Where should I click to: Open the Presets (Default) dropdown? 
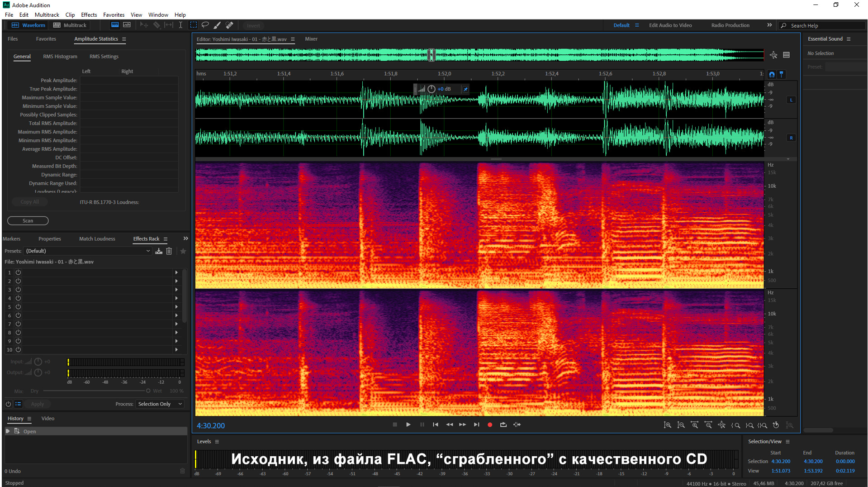[88, 251]
